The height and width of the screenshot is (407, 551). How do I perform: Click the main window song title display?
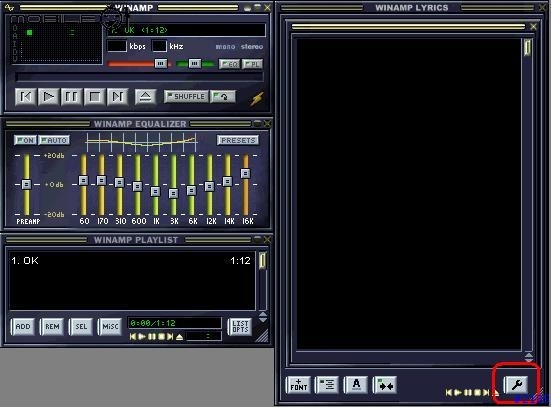point(186,30)
